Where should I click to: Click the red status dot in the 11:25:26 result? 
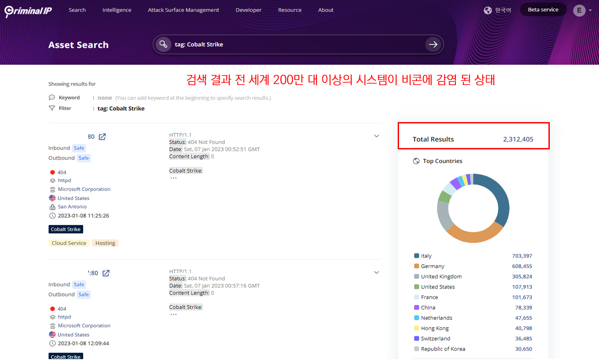pos(52,172)
